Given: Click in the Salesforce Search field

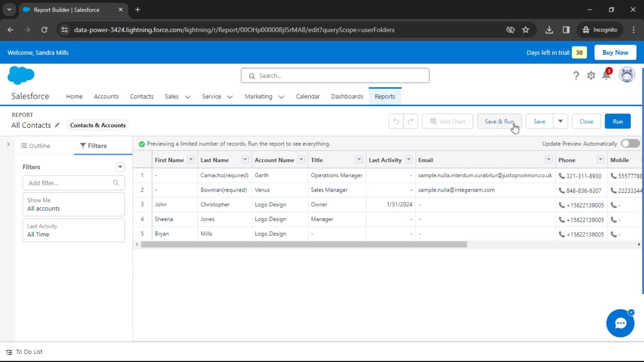Looking at the screenshot, I should pos(335,76).
